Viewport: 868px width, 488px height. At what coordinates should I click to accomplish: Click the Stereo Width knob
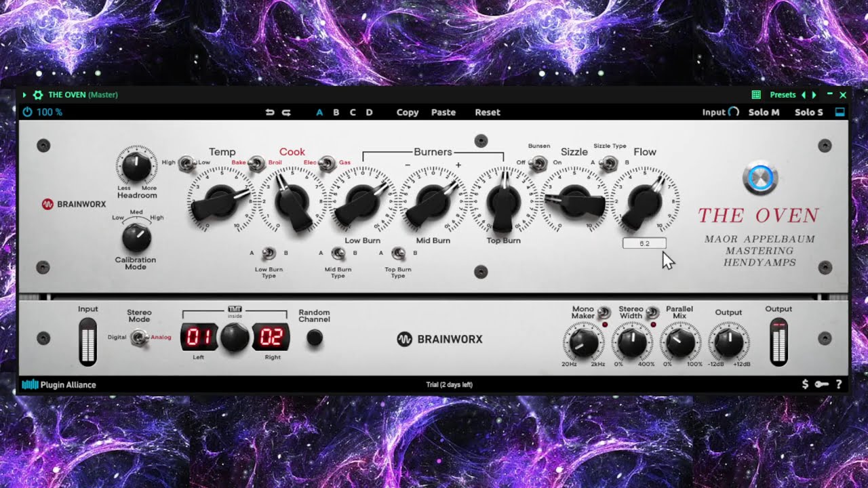(x=632, y=343)
